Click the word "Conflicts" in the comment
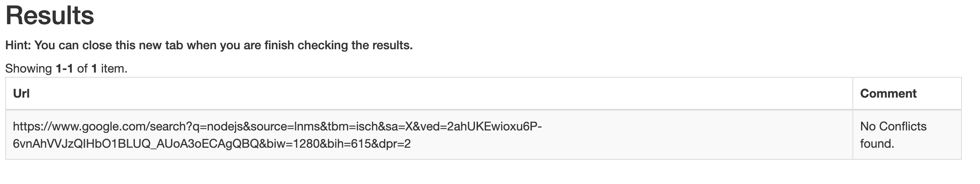 [902, 127]
